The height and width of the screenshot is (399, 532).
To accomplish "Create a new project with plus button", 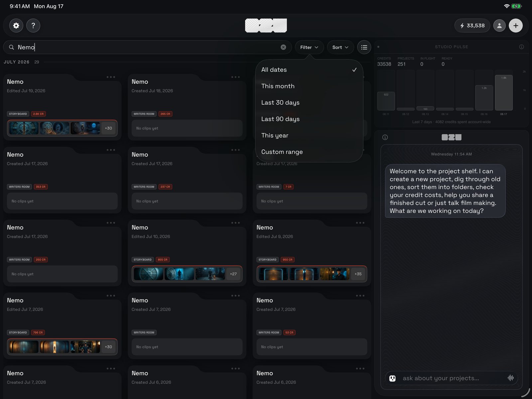I will point(516,26).
